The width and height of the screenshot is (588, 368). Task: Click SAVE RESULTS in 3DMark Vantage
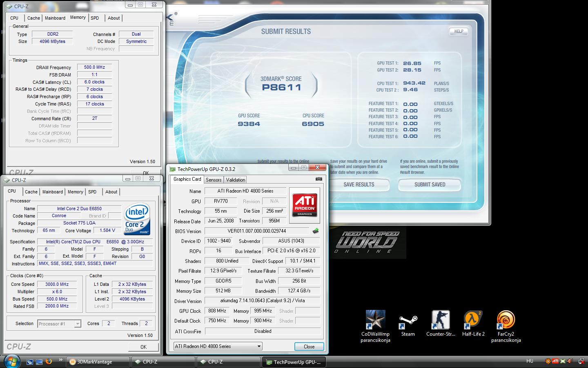click(x=359, y=185)
